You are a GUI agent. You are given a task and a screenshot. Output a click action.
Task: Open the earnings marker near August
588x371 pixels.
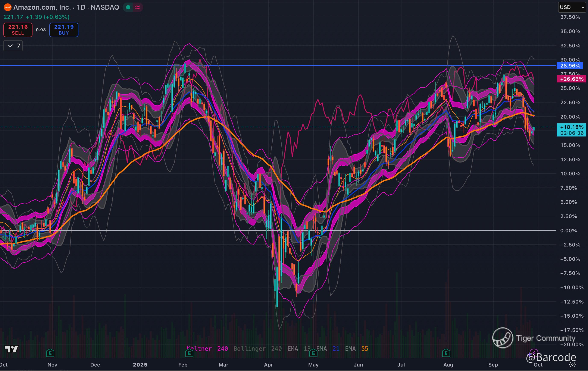coord(446,353)
